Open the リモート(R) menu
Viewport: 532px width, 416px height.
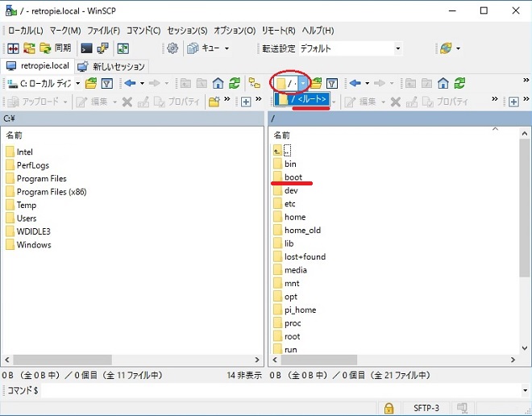(x=279, y=31)
